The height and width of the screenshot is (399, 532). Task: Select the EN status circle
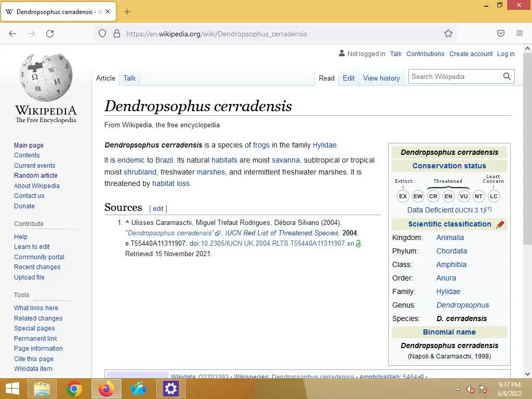pos(448,196)
